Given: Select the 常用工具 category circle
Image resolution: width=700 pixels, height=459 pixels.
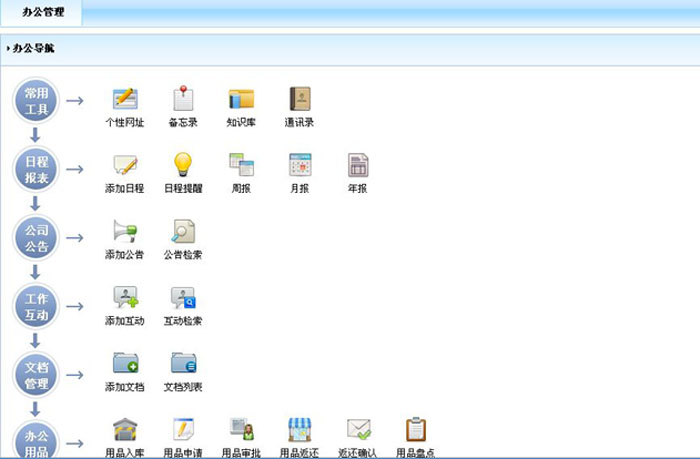Looking at the screenshot, I should [36, 100].
